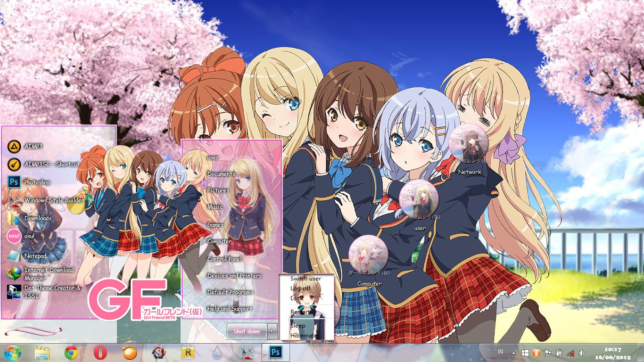
Task: Click the IN input language indicator
Action: (500, 352)
